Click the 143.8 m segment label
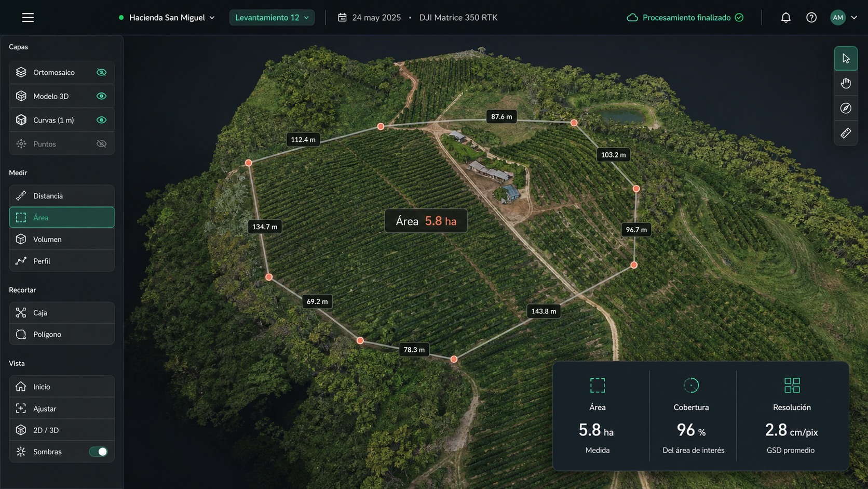Image resolution: width=868 pixels, height=489 pixels. (544, 311)
